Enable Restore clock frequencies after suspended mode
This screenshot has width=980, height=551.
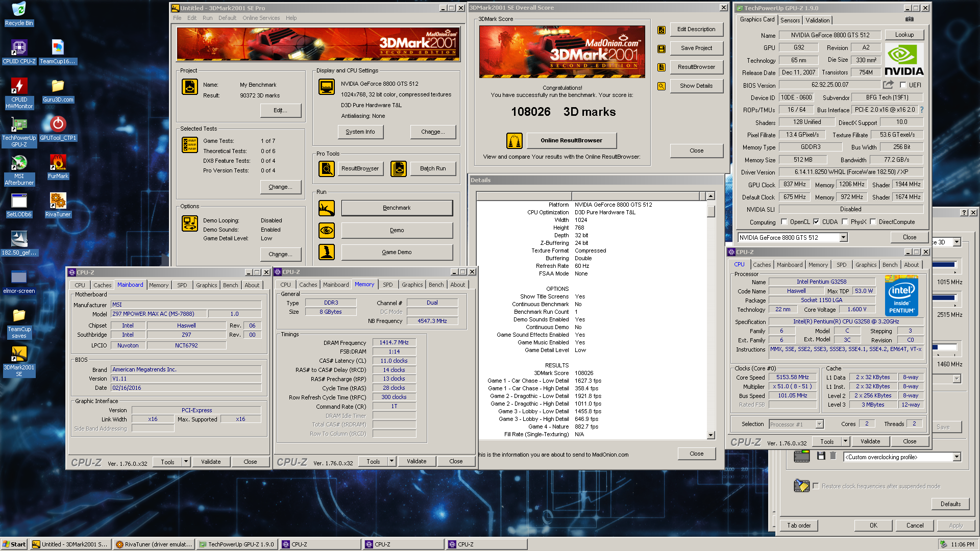816,486
